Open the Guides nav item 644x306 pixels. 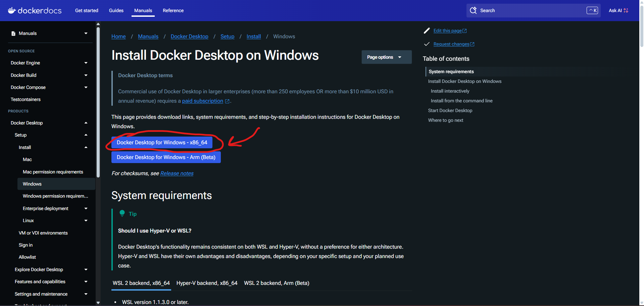(116, 10)
